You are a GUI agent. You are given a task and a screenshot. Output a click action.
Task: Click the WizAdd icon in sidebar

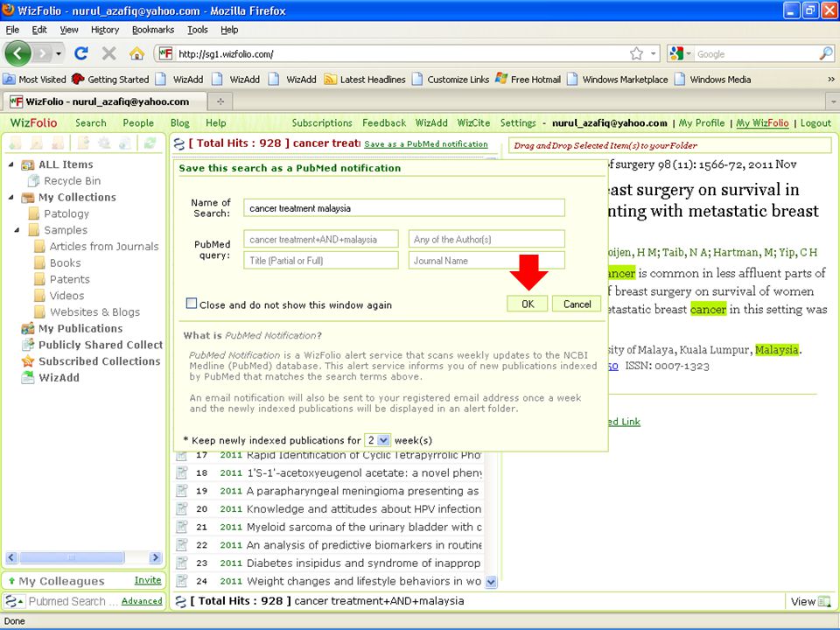click(28, 378)
